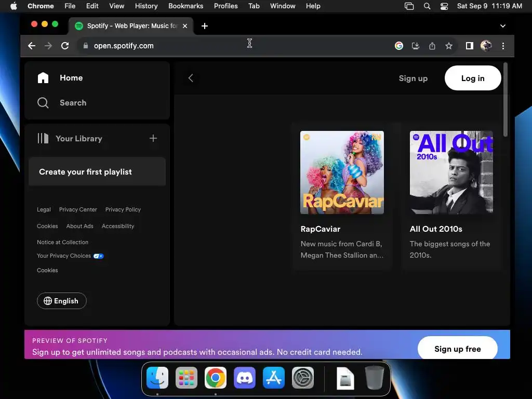Open the File menu

click(x=70, y=6)
